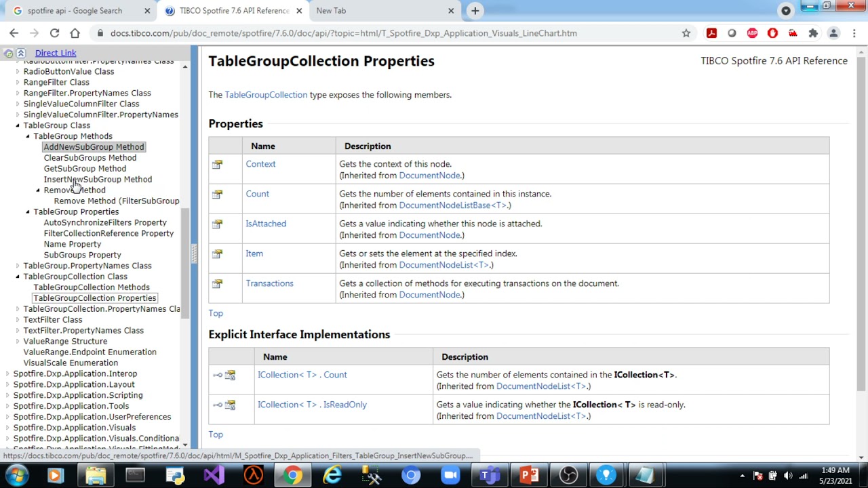Open Visual Studio from the taskbar
Image resolution: width=868 pixels, height=488 pixels.
[214, 475]
